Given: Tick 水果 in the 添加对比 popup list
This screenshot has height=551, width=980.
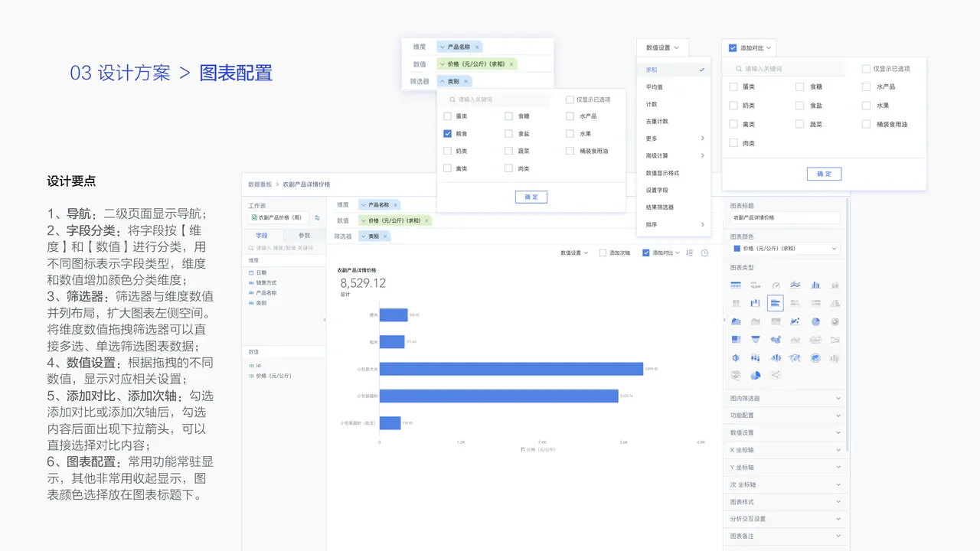Looking at the screenshot, I should pyautogui.click(x=866, y=106).
